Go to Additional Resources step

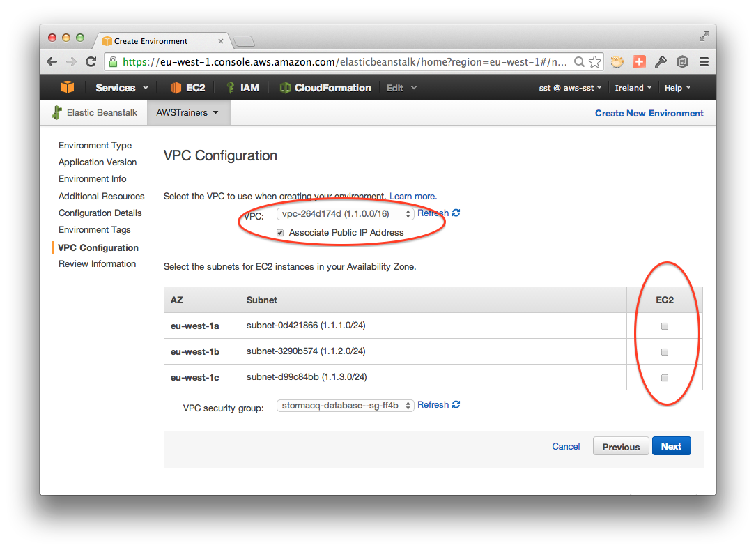pyautogui.click(x=101, y=197)
